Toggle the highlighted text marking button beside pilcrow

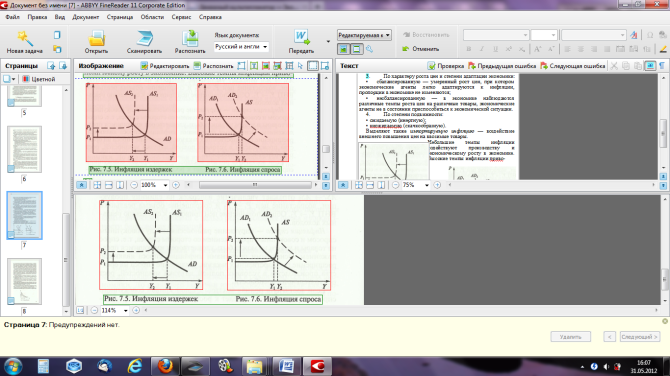point(650,66)
